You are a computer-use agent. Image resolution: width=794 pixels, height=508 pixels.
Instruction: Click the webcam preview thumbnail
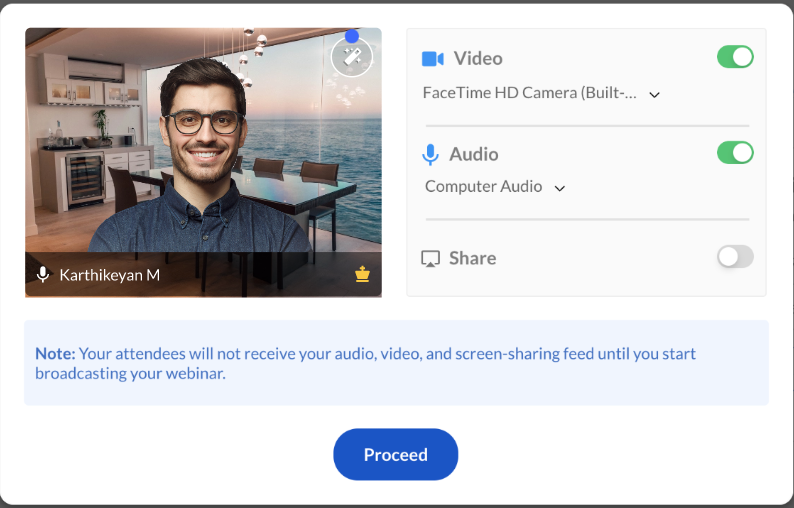pyautogui.click(x=203, y=162)
